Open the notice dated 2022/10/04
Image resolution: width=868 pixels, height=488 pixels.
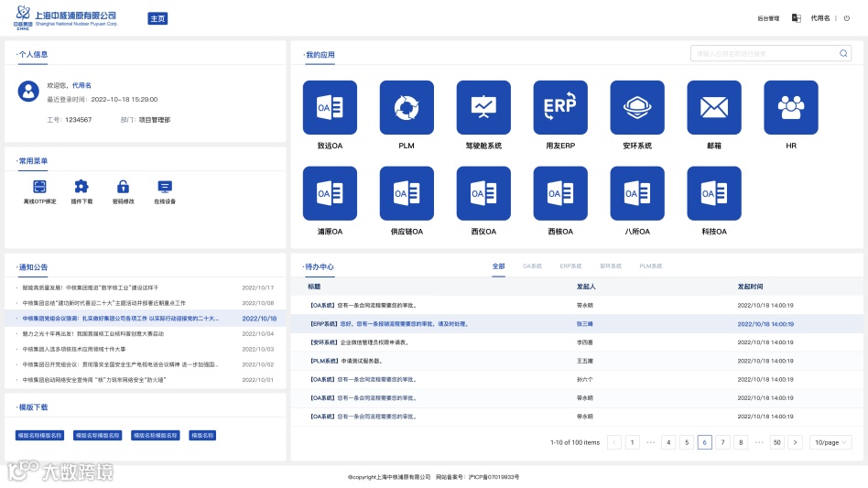(x=146, y=333)
